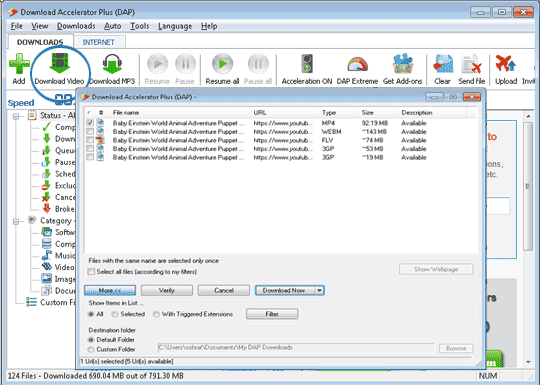Sort list by Description column
The width and height of the screenshot is (540, 385).
(432, 113)
